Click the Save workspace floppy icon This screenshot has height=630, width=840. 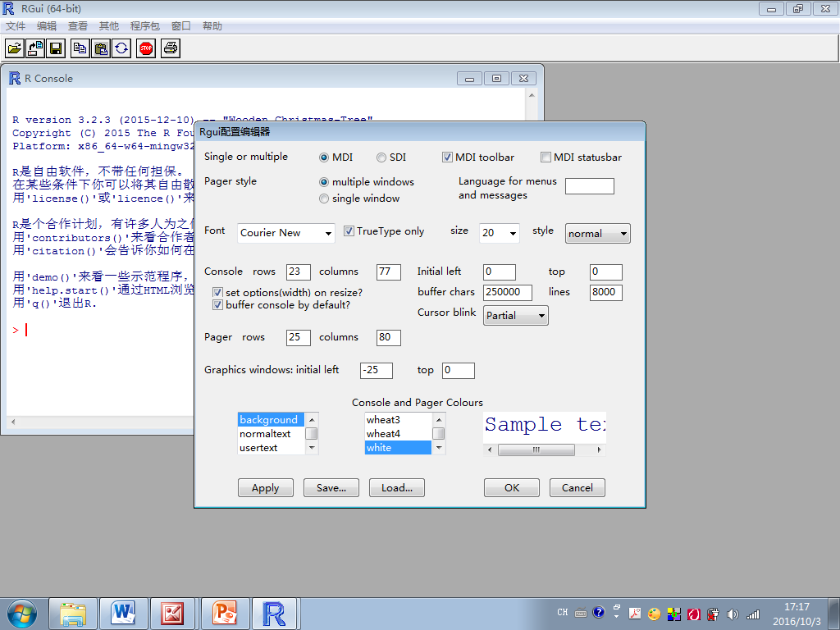(x=56, y=48)
